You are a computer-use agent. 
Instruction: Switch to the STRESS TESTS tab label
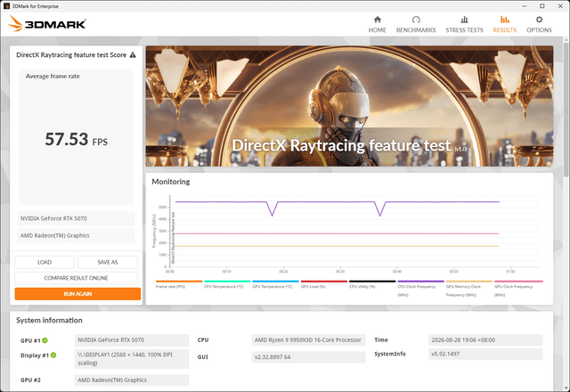point(464,30)
